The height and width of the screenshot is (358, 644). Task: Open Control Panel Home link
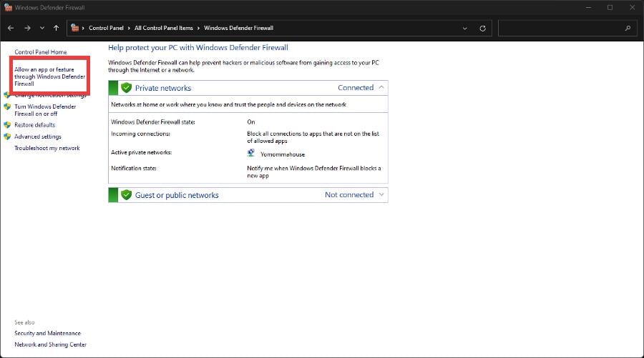[x=41, y=52]
